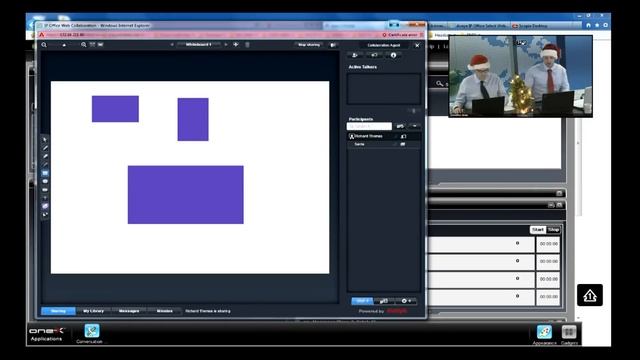640x360 pixels.
Task: Click the expand arrows tool at toolbar bottom
Action: pos(45,215)
